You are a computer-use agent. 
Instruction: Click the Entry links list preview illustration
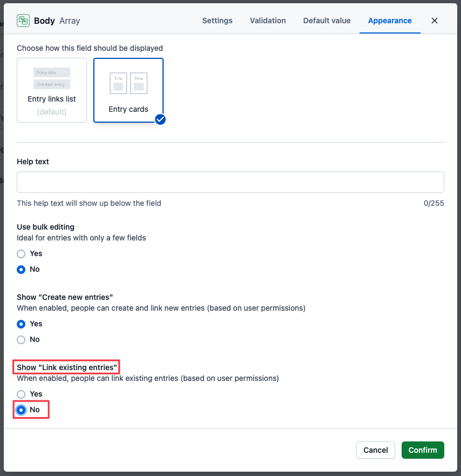52,78
